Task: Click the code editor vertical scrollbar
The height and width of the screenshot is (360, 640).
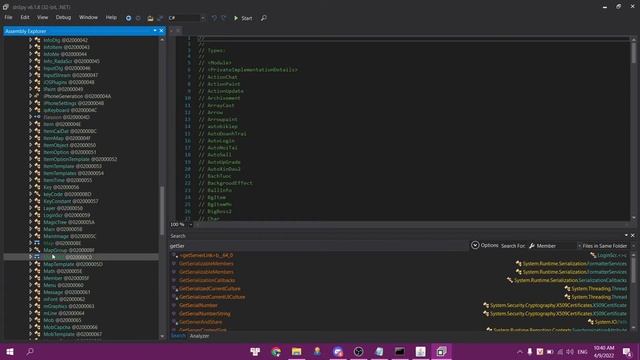Action: [633, 53]
